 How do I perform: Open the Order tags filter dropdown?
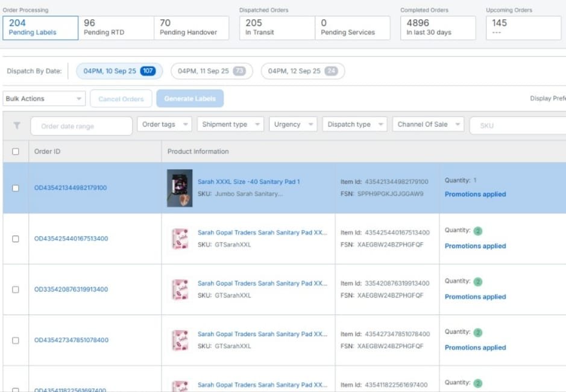point(165,125)
